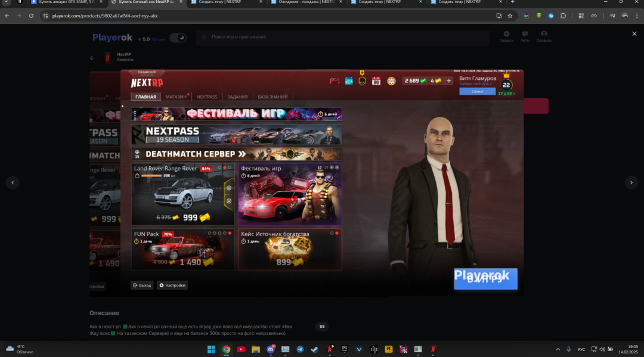Image resolution: width=644 pixels, height=357 pixels.
Task: Switch to the 'Купить аккаунт GTA SAMP' tab
Action: (x=67, y=2)
